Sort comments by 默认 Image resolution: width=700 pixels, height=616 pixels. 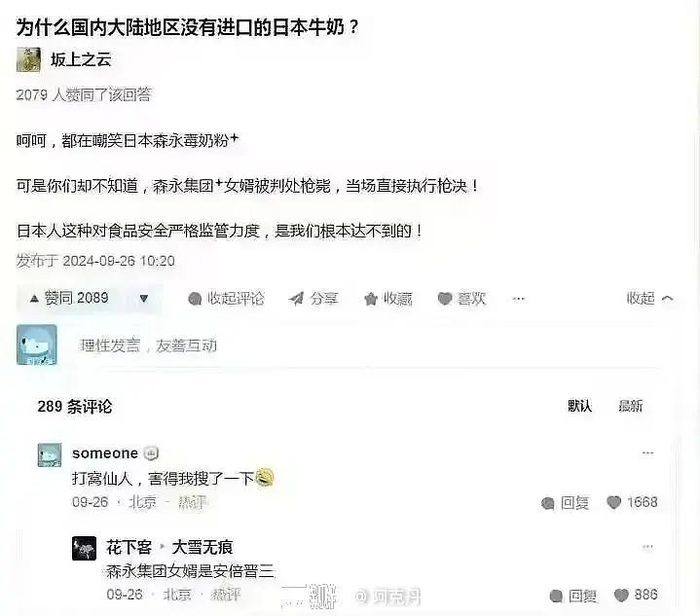[x=579, y=406]
